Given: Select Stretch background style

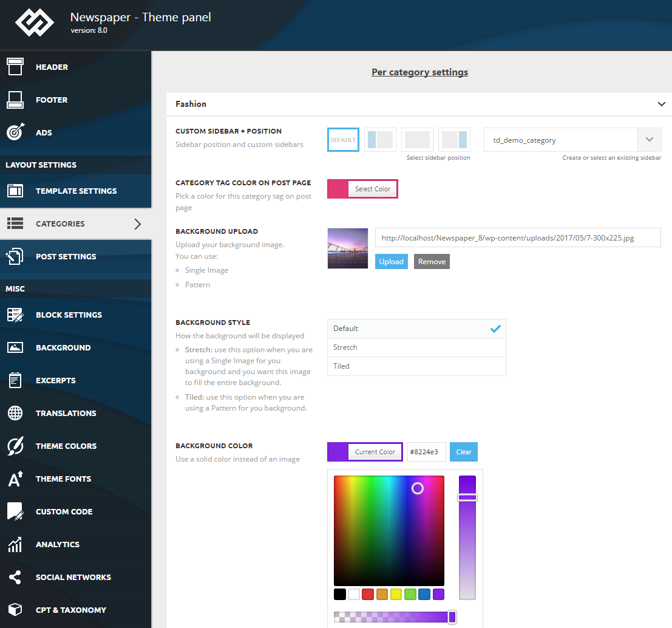Looking at the screenshot, I should 416,347.
